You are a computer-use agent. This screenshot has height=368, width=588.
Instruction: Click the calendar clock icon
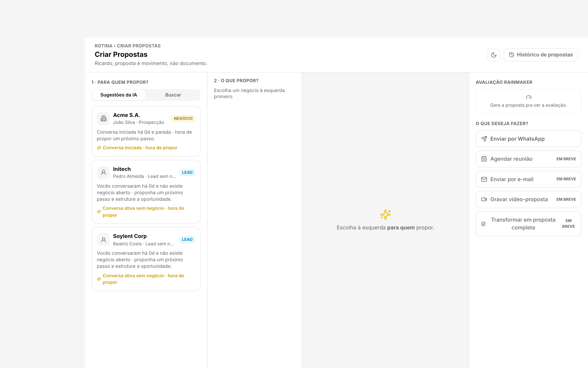(484, 159)
